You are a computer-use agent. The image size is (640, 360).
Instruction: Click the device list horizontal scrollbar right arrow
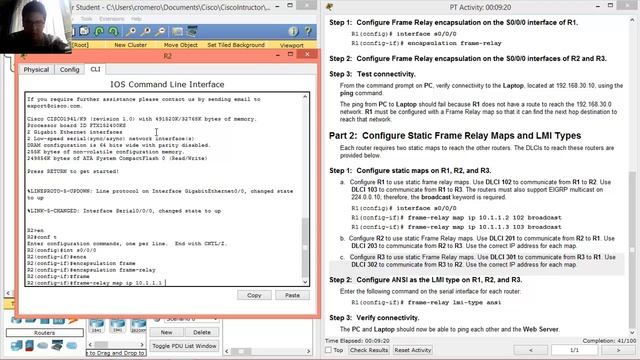142,345
